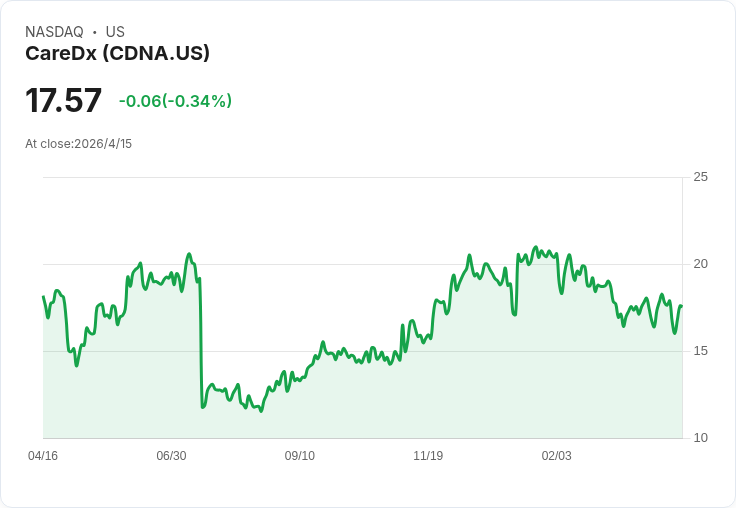Click the 02/03 date axis label

(x=557, y=456)
